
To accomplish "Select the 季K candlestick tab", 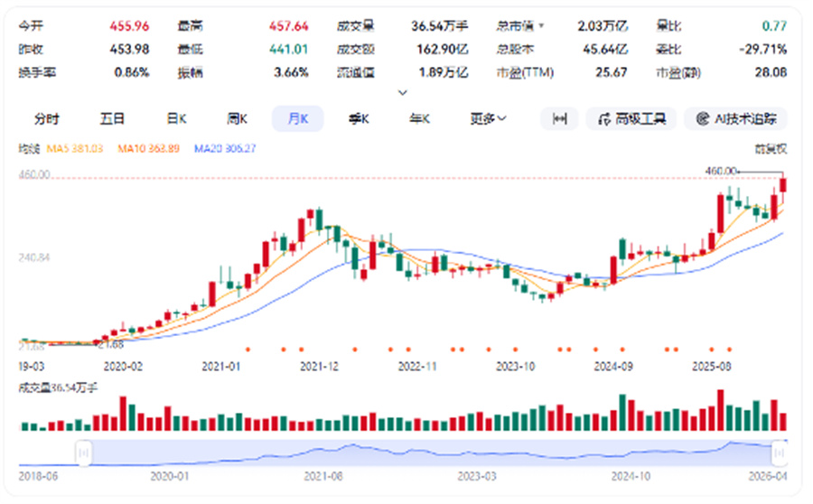I will pos(359,118).
